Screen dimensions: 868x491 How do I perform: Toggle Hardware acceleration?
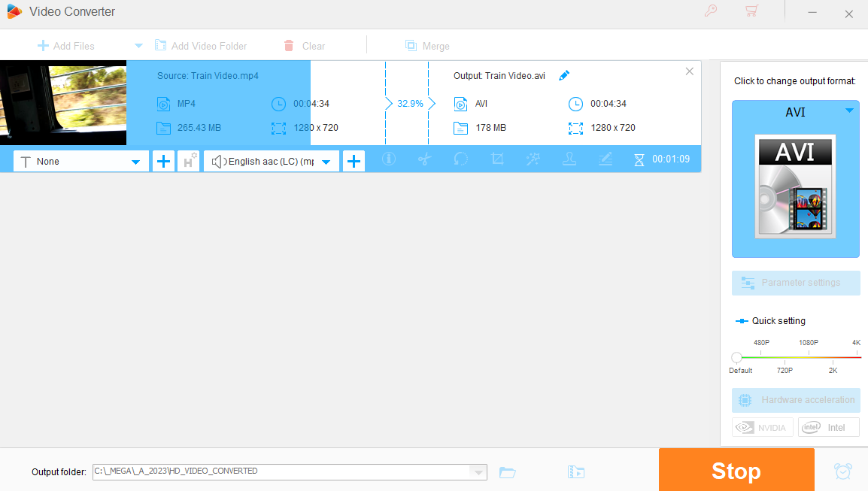796,400
